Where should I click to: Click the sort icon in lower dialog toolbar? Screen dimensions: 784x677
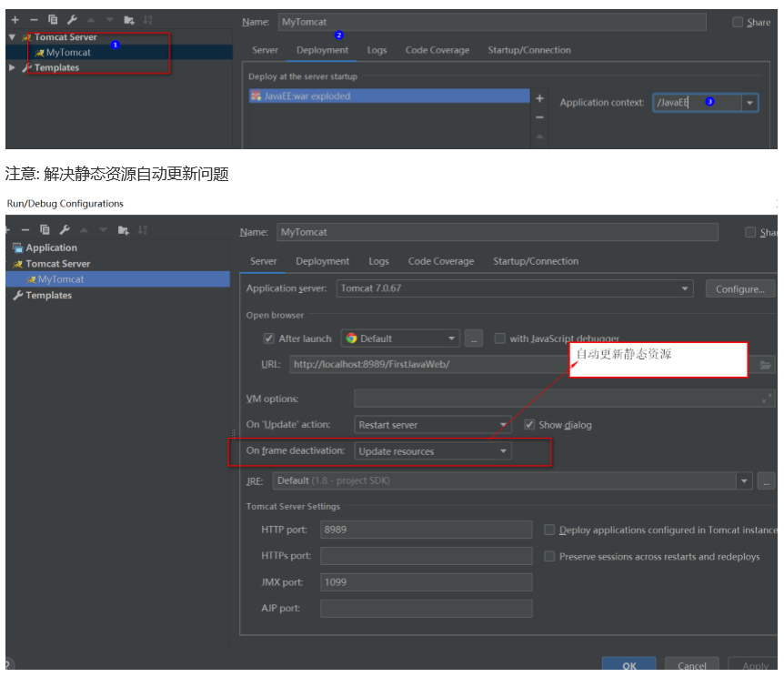click(143, 229)
